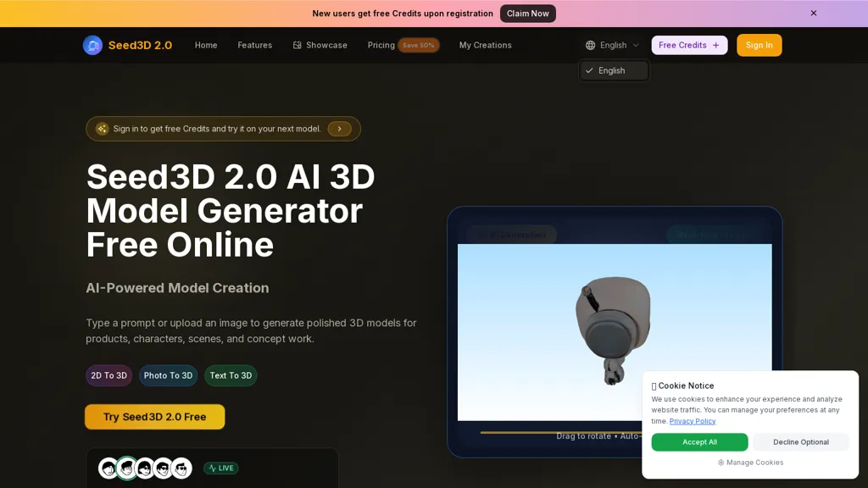
Task: Click the LIVE status badge
Action: click(x=221, y=468)
